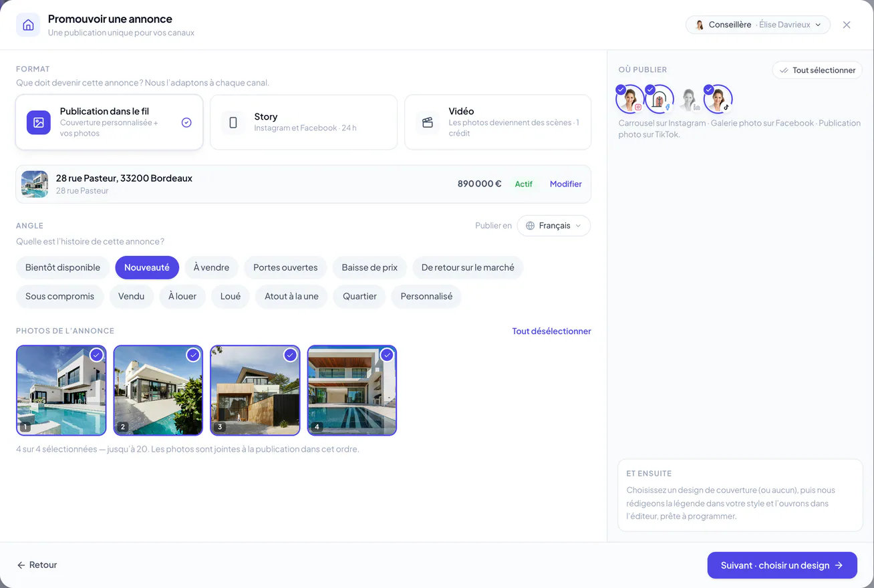Select the Baisse de prix angle
The width and height of the screenshot is (874, 588).
[370, 268]
